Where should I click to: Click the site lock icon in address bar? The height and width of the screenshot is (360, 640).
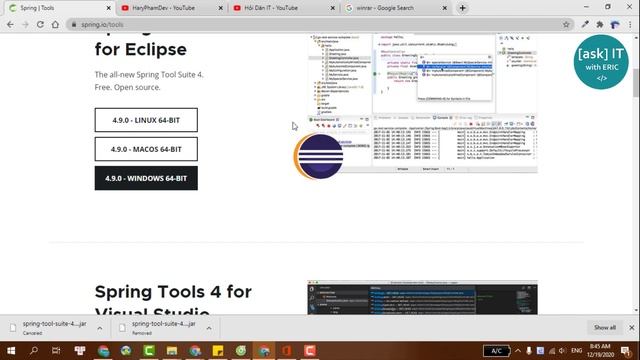(x=74, y=24)
